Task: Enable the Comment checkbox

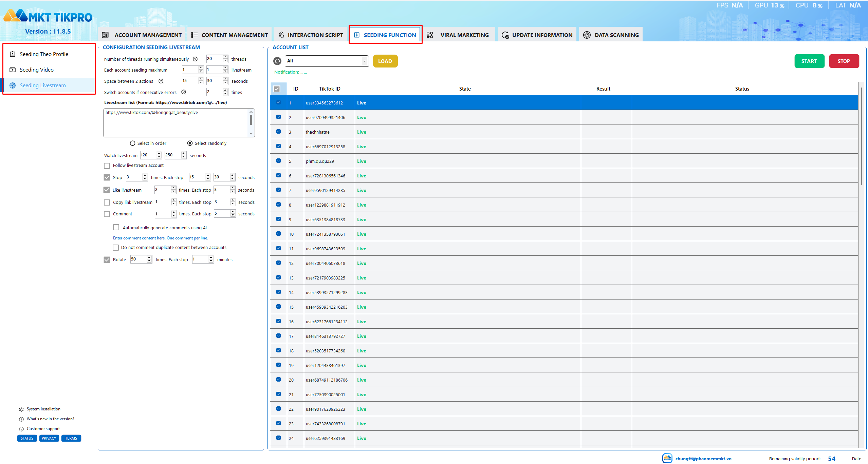Action: click(x=107, y=214)
